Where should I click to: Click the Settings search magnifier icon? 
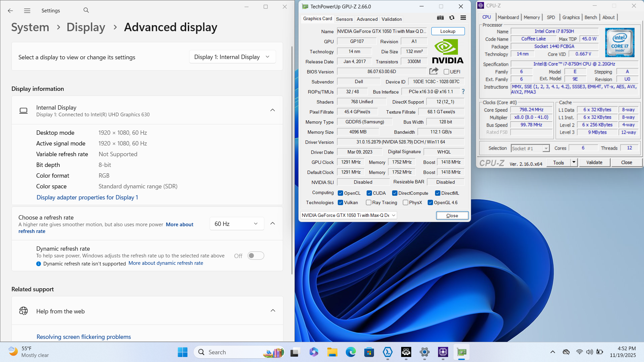coord(86,10)
